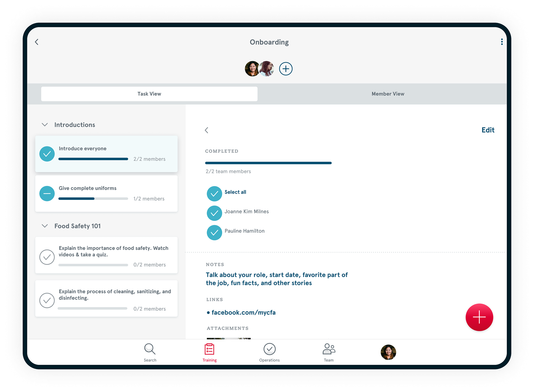Viewport: 534px width, 392px height.
Task: Click the Food Safety 101 section heading
Action: click(x=78, y=226)
